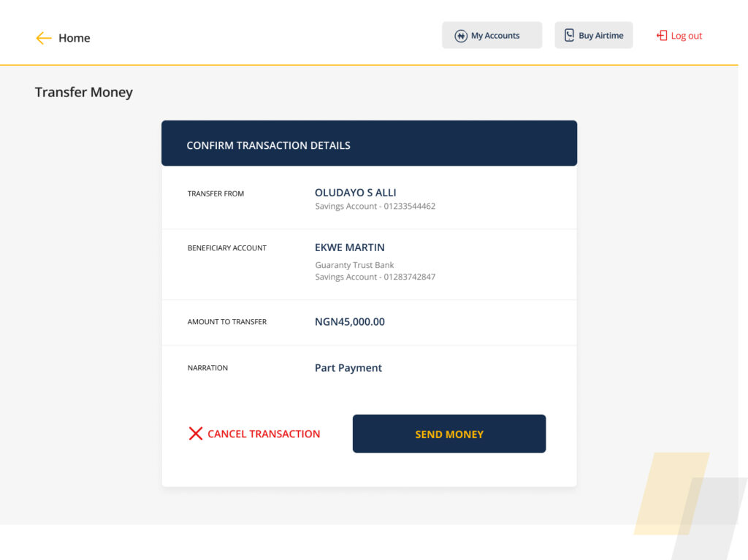Click the NARRATION label

point(207,368)
